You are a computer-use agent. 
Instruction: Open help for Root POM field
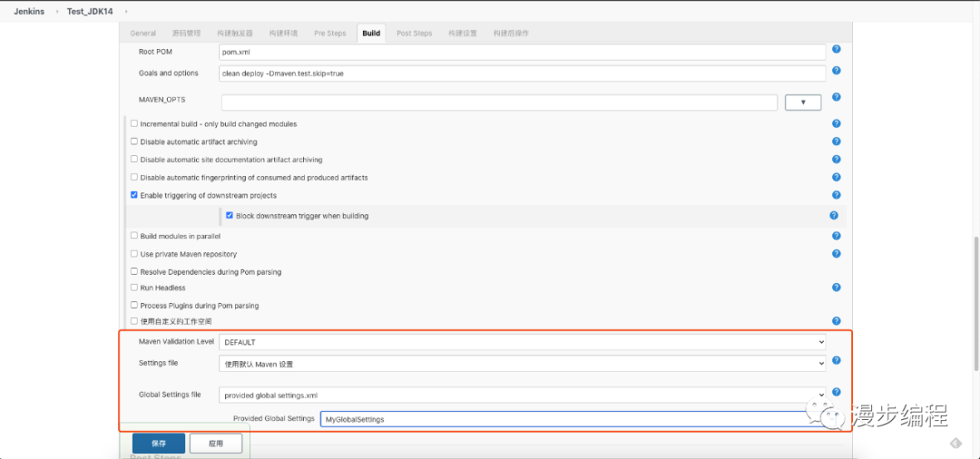(x=837, y=49)
